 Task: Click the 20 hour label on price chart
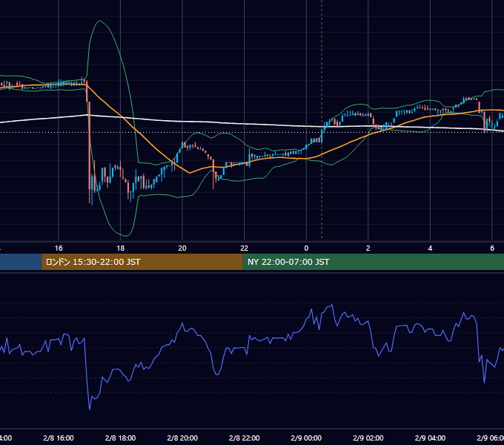click(x=182, y=248)
